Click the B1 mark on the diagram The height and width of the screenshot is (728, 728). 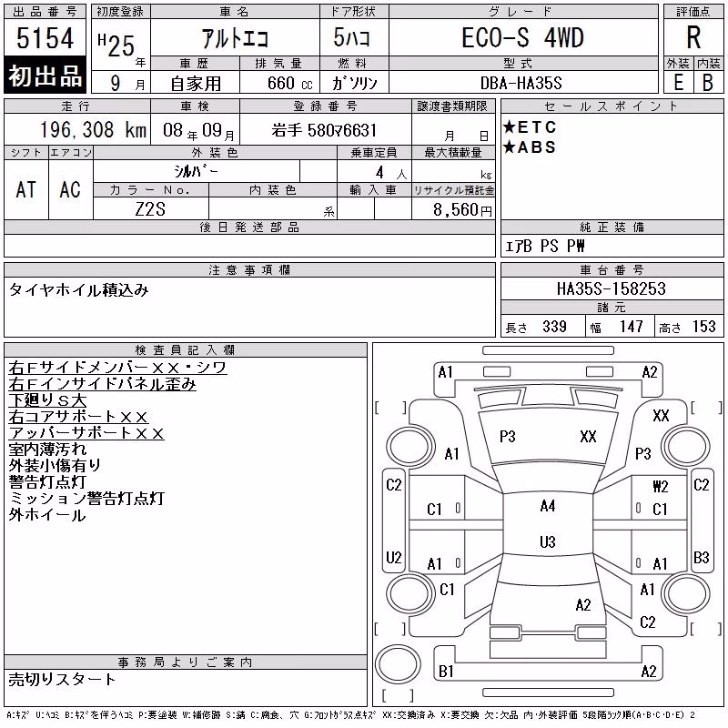coord(446,671)
